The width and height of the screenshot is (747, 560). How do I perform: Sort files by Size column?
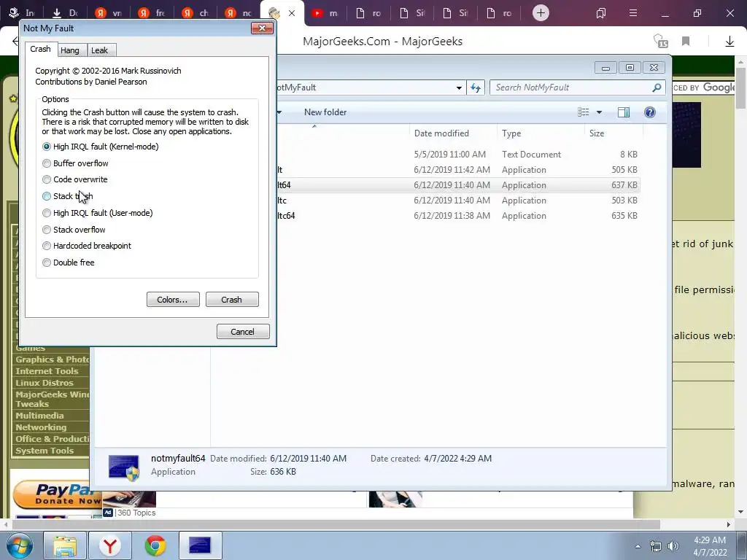click(613, 133)
